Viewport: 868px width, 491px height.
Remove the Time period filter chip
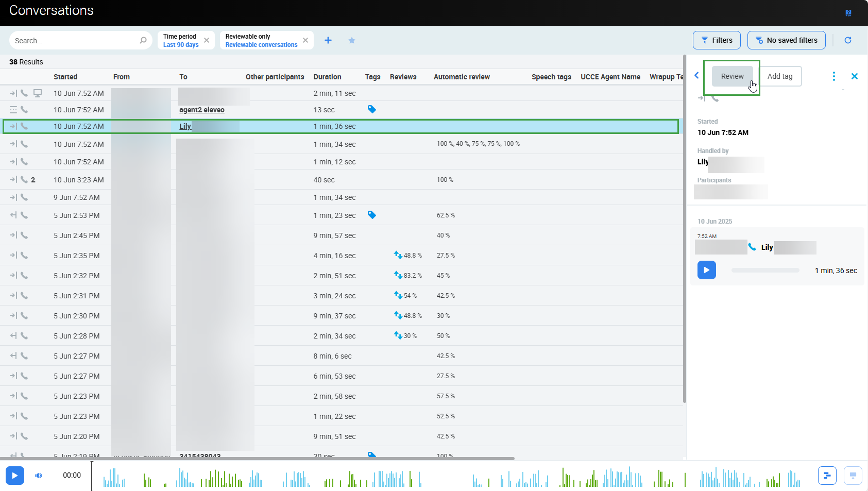[207, 40]
